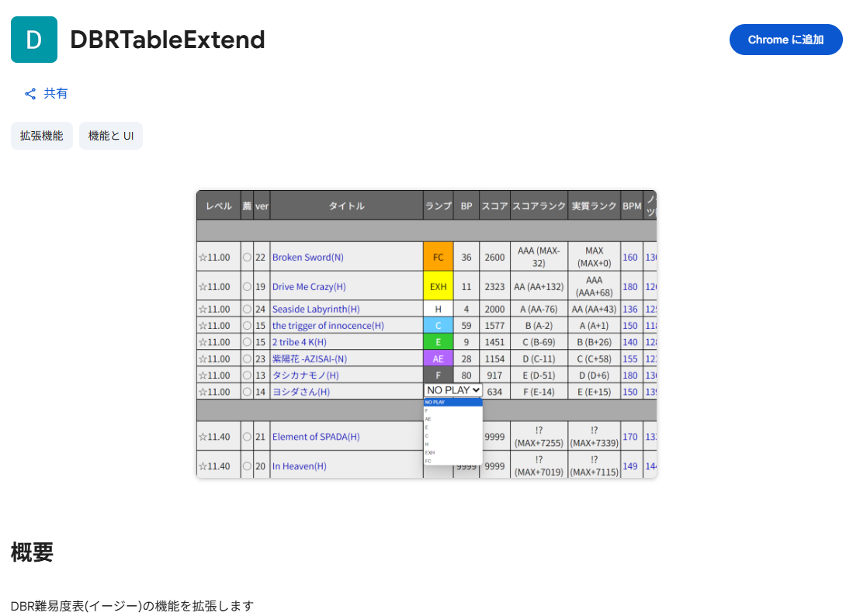Click the yellow EXH lamp cell
The image size is (853, 616).
438,286
